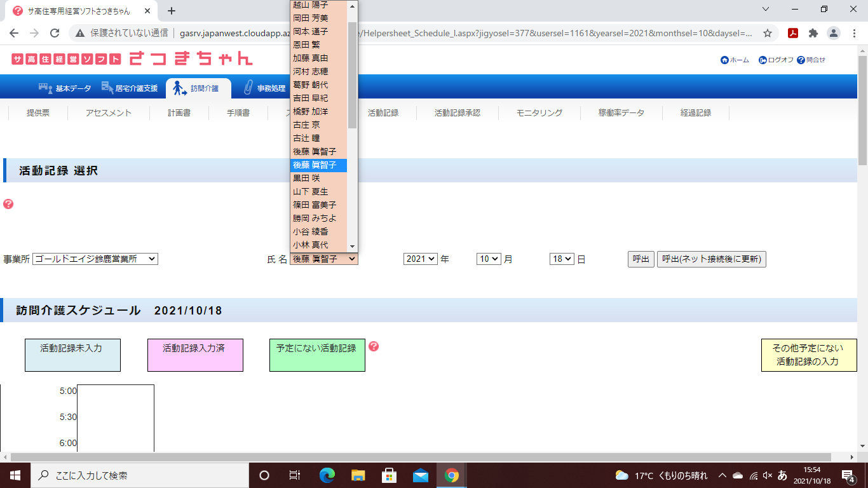Image resolution: width=868 pixels, height=488 pixels.
Task: Click the Home icon in the header
Action: tap(724, 60)
